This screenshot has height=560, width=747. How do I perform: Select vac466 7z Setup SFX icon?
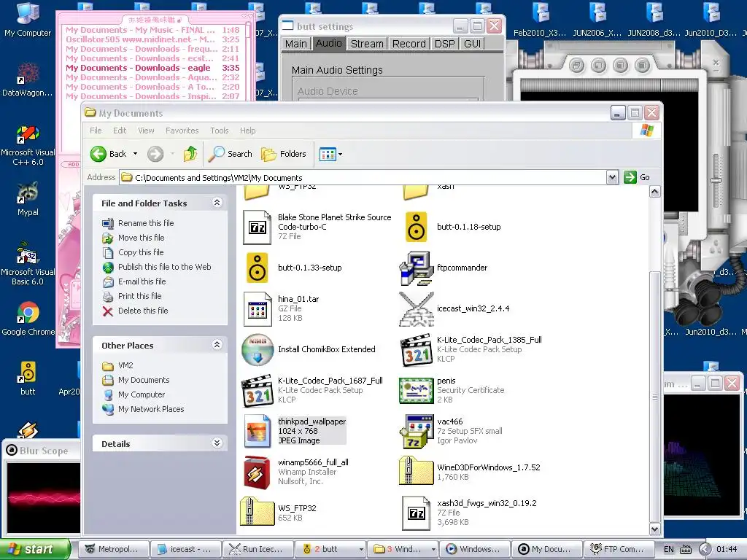417,432
